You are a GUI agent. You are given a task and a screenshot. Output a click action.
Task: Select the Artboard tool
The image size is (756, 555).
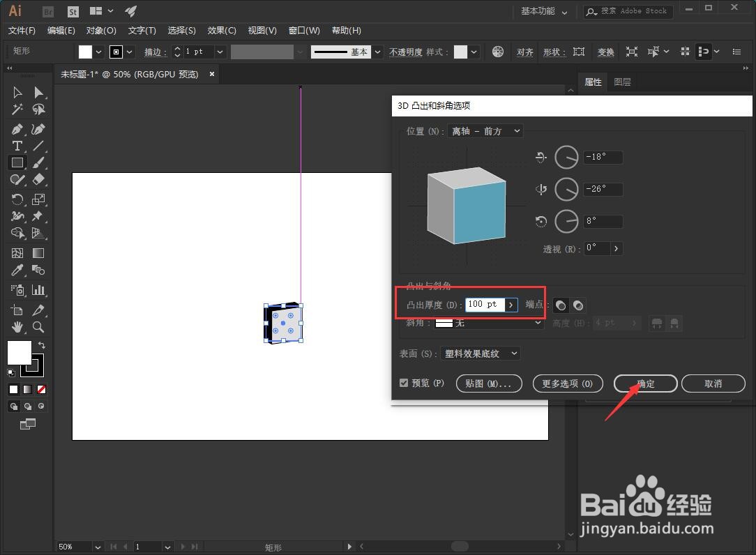(x=17, y=310)
